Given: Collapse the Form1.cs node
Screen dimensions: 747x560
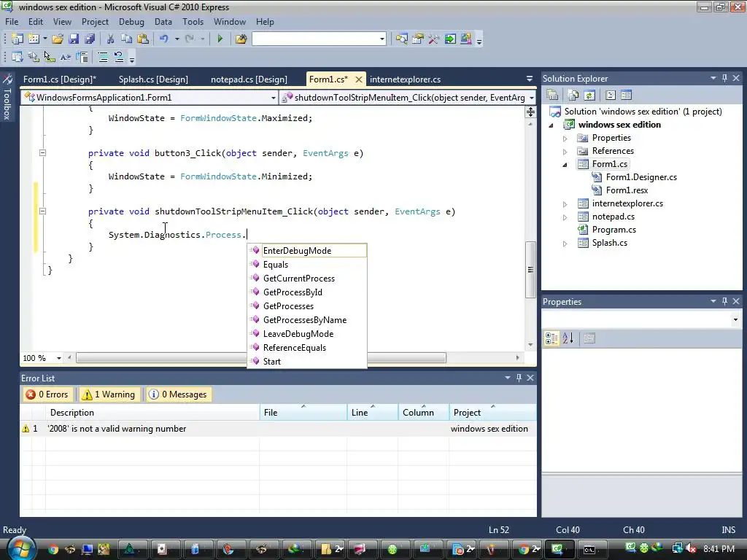Looking at the screenshot, I should click(x=565, y=165).
